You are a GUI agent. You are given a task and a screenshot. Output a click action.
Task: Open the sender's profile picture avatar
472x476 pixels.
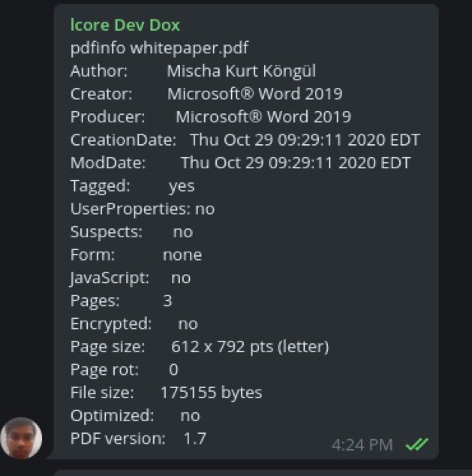[x=22, y=438]
